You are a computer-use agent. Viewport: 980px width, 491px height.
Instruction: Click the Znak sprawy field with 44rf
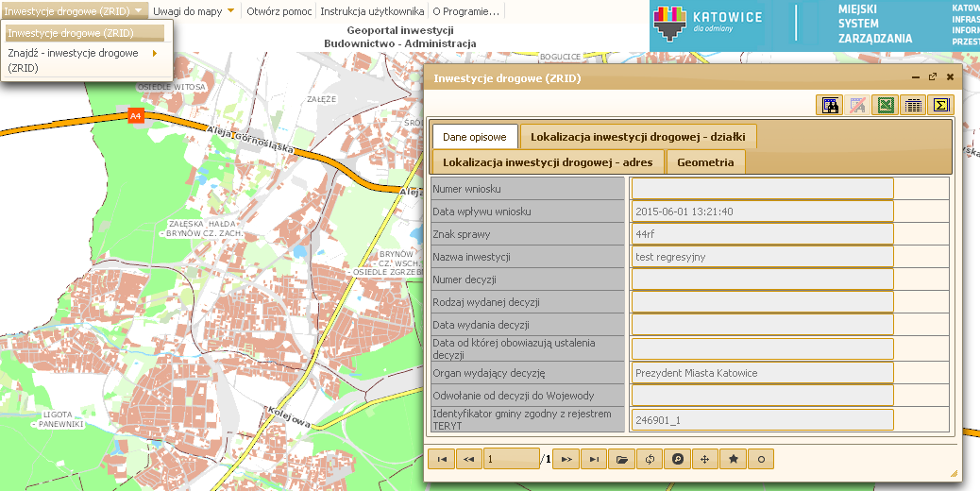tap(763, 234)
